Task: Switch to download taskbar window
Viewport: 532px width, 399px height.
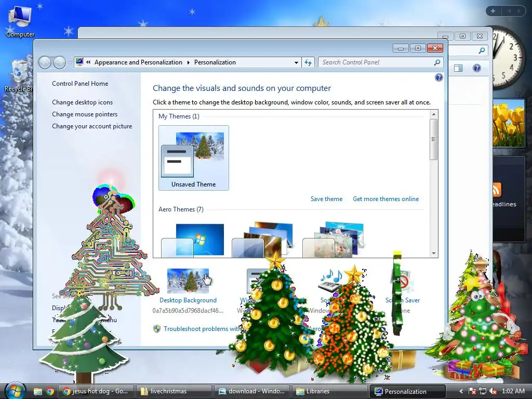Action: (x=251, y=391)
